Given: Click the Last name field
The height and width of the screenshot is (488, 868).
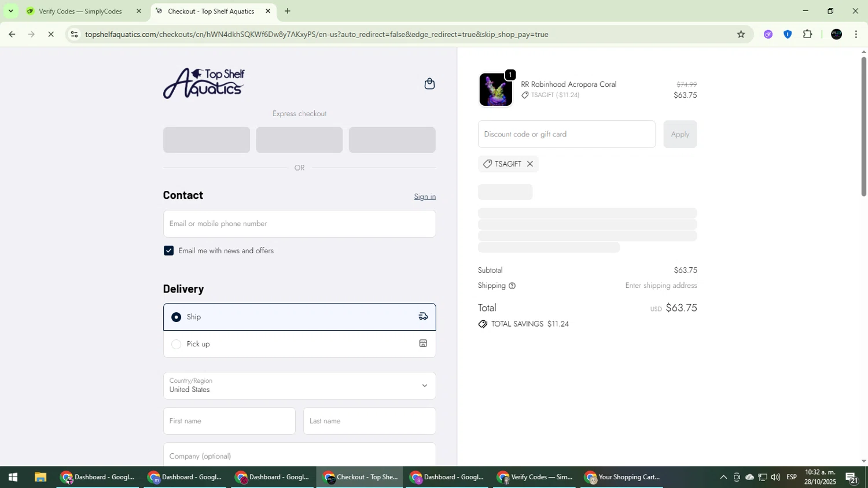Looking at the screenshot, I should (369, 421).
